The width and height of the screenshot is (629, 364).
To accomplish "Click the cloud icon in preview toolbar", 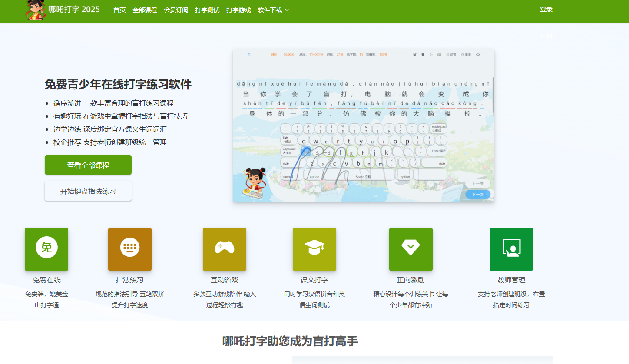I will click(x=478, y=55).
